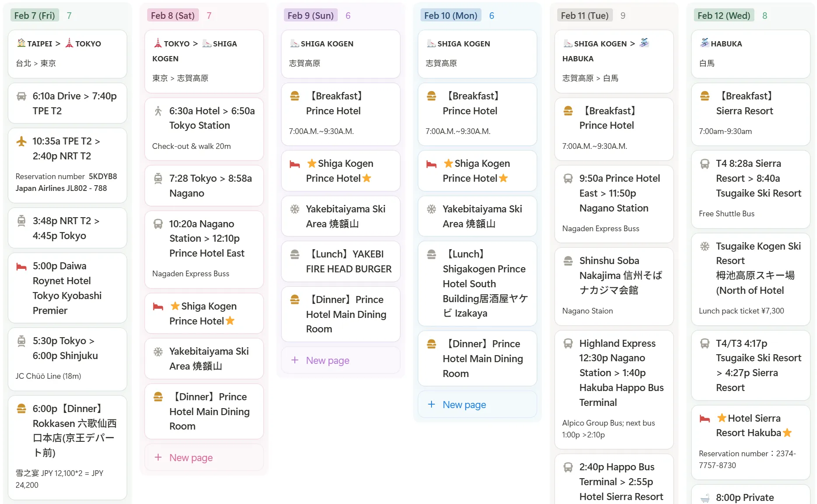Image resolution: width=817 pixels, height=504 pixels.
Task: Add a New page under Feb 8 (Sat)
Action: coord(191,458)
